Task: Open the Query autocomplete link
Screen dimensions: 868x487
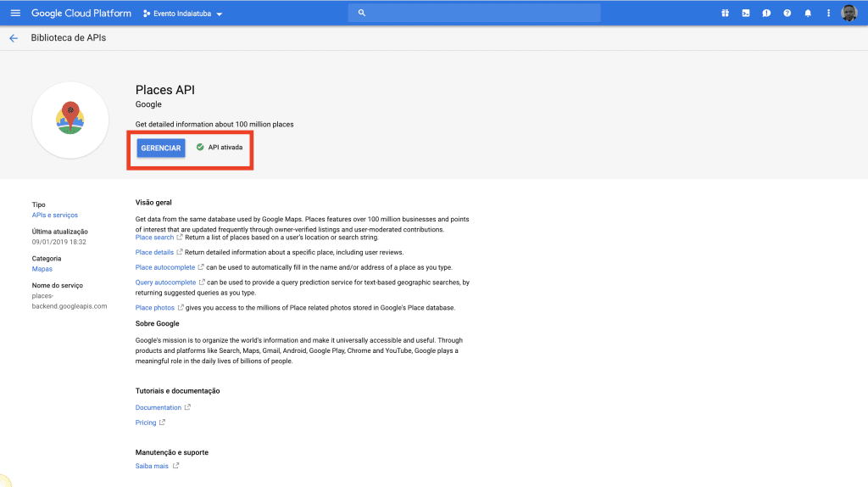Action: (165, 282)
